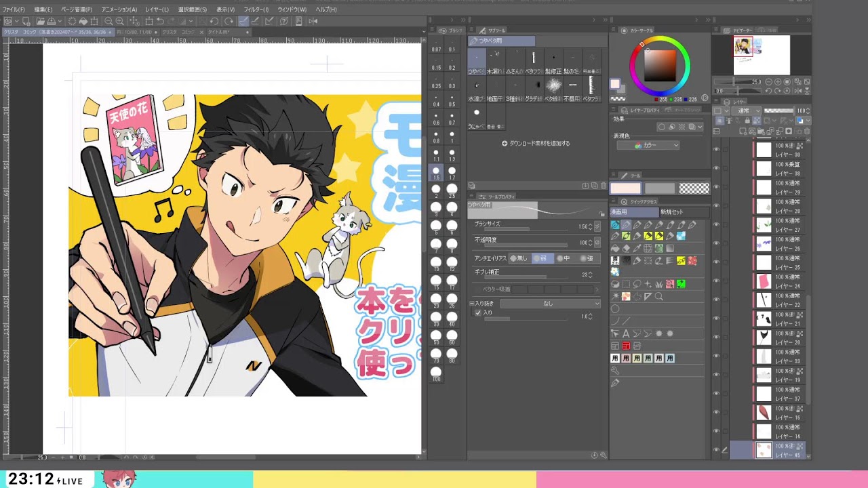Select anti-aliasing 無し option
This screenshot has height=488, width=868.
[519, 258]
